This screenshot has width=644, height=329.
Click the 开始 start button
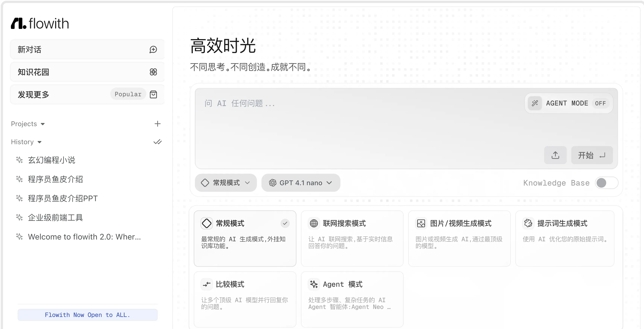tap(592, 155)
